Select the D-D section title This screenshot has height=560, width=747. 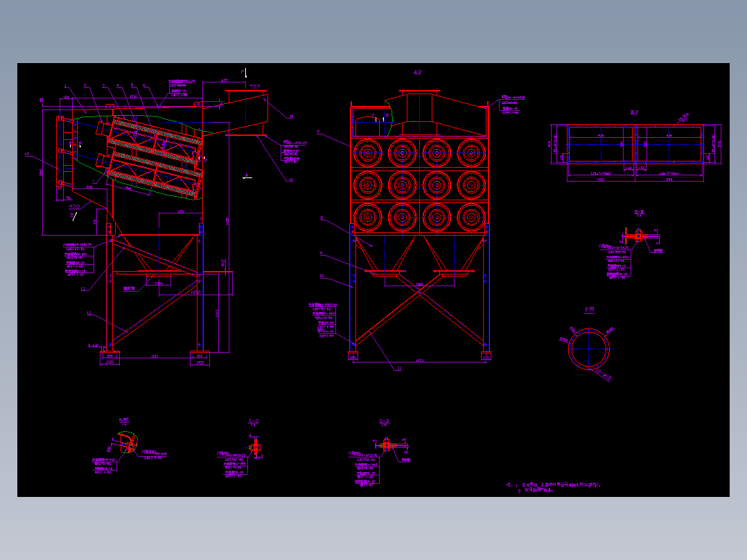click(385, 422)
